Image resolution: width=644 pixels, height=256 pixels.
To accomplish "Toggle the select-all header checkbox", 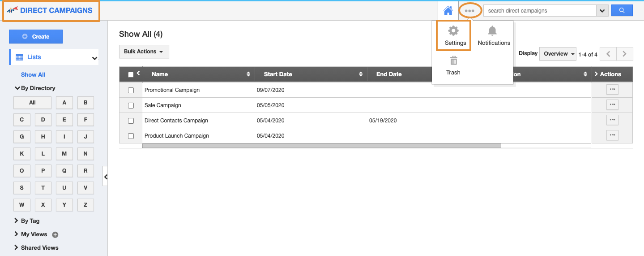I will [x=131, y=74].
